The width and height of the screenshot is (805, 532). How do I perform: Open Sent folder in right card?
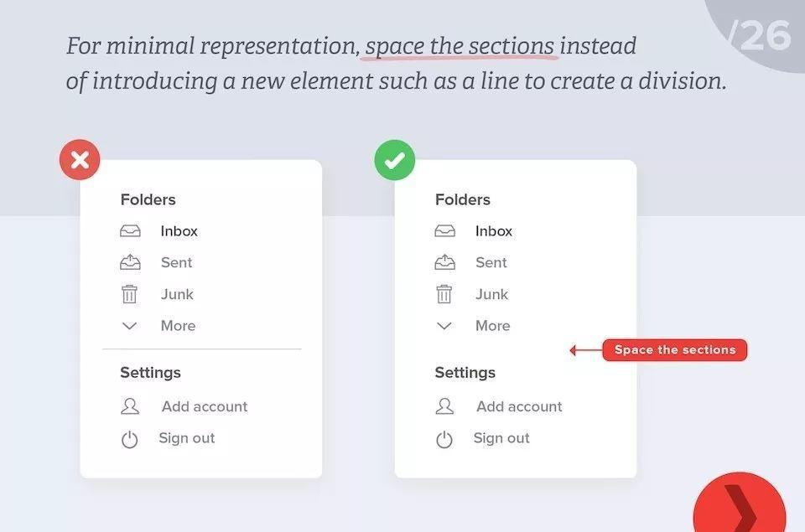pos(491,263)
